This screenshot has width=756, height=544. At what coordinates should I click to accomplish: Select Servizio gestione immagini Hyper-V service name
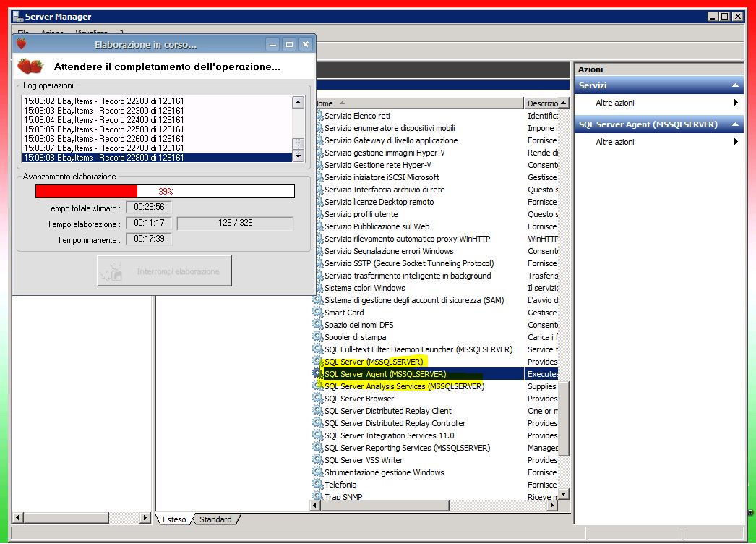click(385, 153)
